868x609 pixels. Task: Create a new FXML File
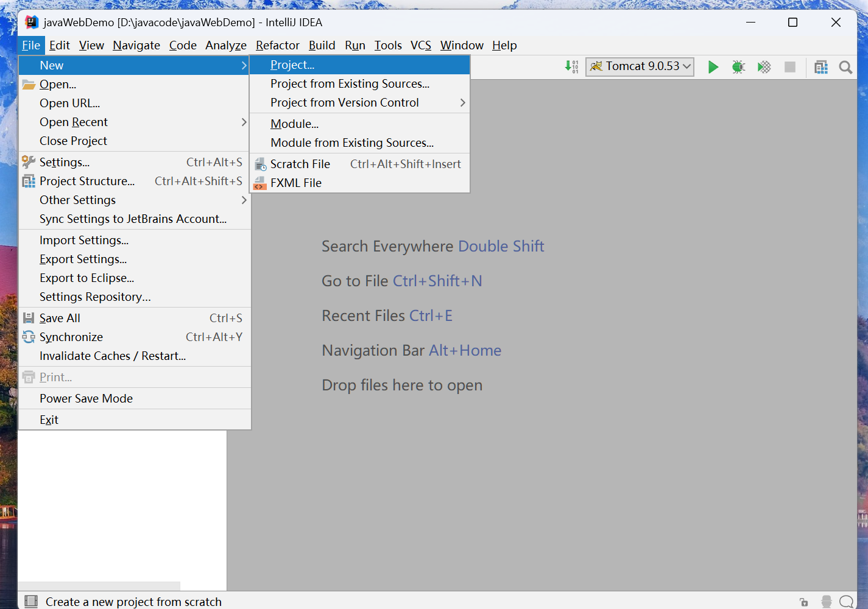pos(360,183)
